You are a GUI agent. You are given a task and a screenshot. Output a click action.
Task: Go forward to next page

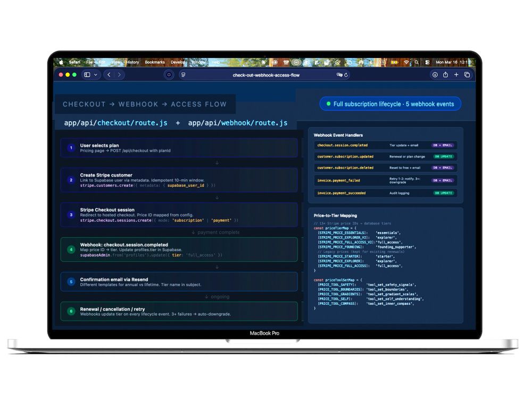pos(119,74)
